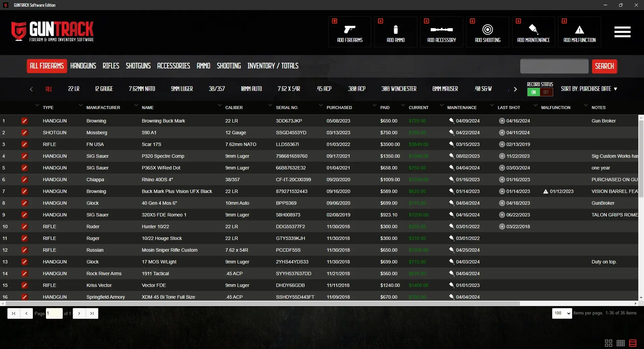The width and height of the screenshot is (644, 349).
Task: Open Sort By Purchase Date dropdown
Action: click(589, 89)
